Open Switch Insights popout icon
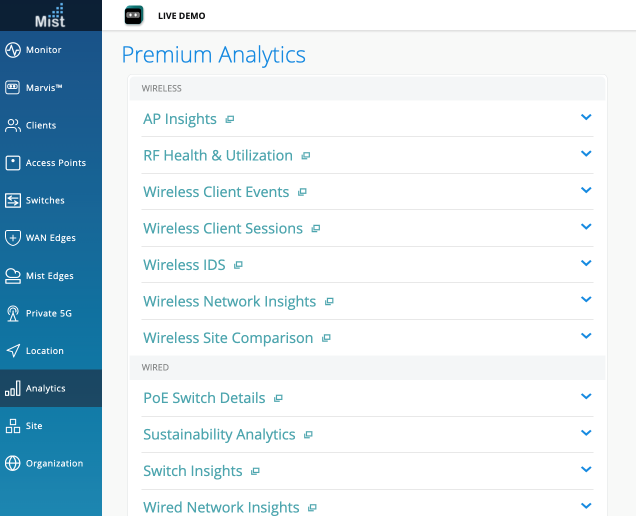This screenshot has height=516, width=636. (x=255, y=471)
